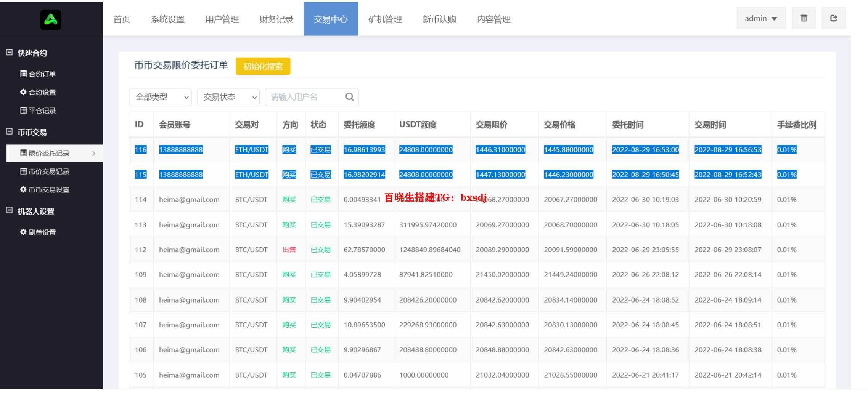Collapse the 机器人设置 section

pos(10,211)
